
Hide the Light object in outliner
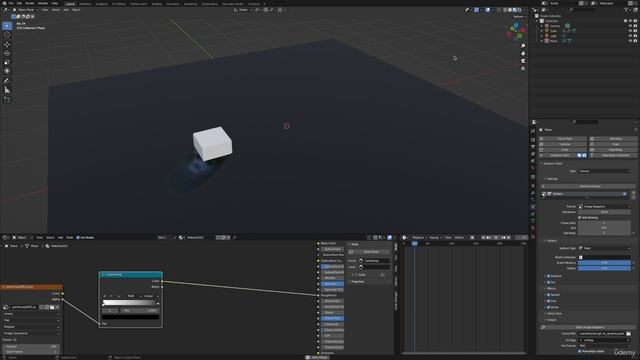click(630, 36)
